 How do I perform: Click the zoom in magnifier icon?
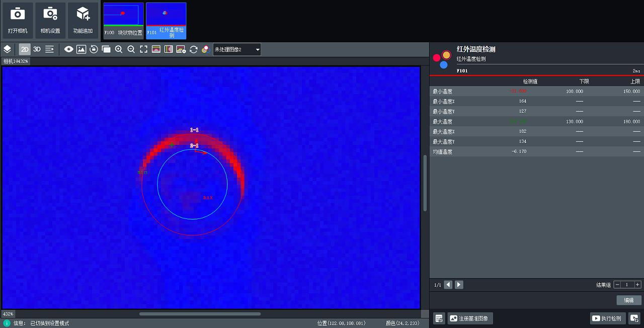click(x=119, y=49)
